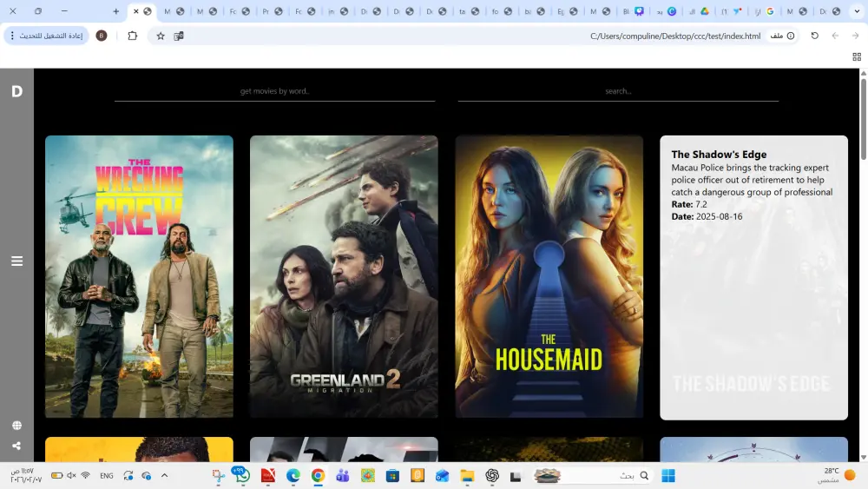Click the 'Date: 2025-08-16' text
The width and height of the screenshot is (868, 489).
pos(707,216)
